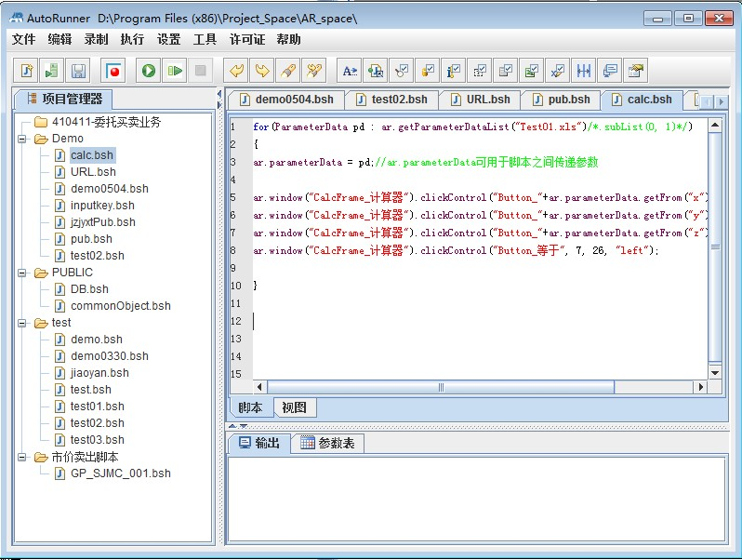Click the red Record button in toolbar
Viewport: 742px width, 560px height.
(114, 71)
